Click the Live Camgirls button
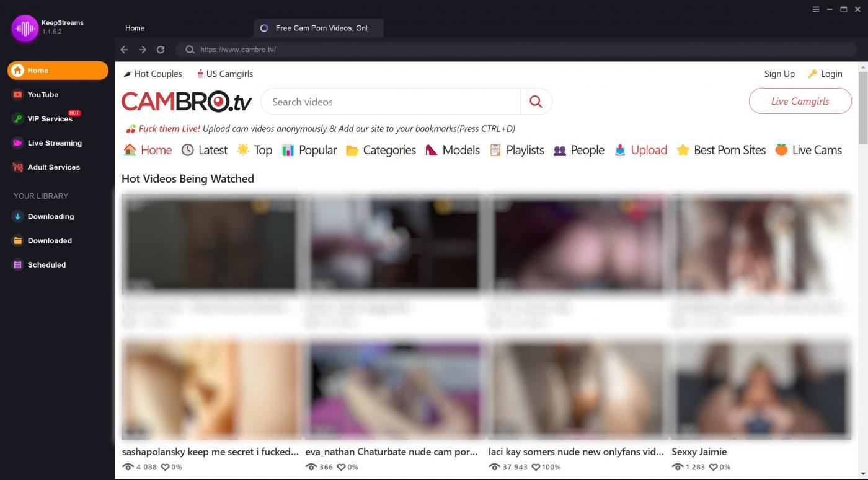Screen dimensions: 868x480 (x=800, y=102)
